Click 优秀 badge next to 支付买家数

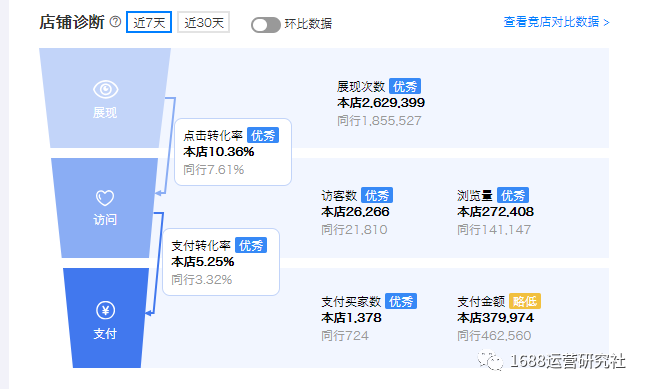coord(401,302)
